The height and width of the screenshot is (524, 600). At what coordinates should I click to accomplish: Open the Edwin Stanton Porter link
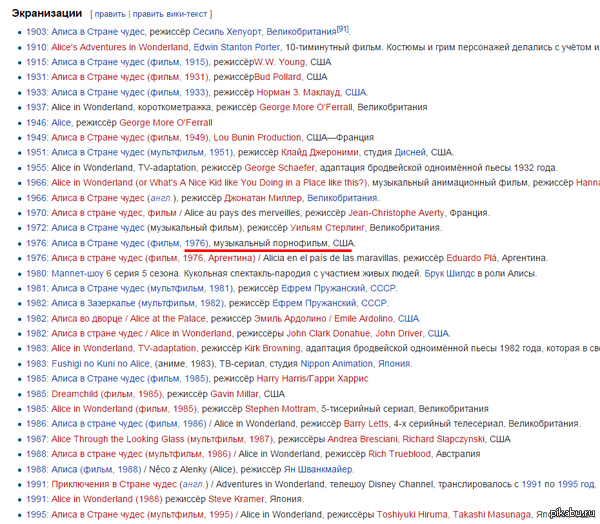[236, 47]
